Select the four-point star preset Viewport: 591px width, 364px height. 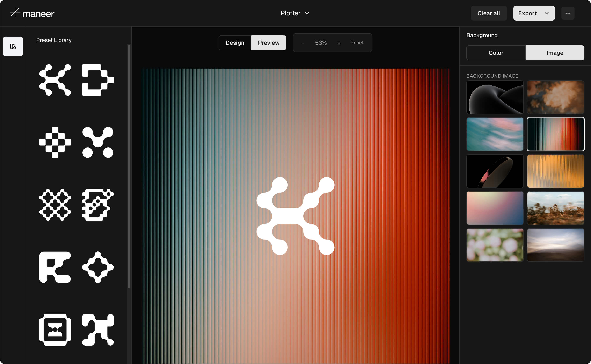[x=97, y=267]
